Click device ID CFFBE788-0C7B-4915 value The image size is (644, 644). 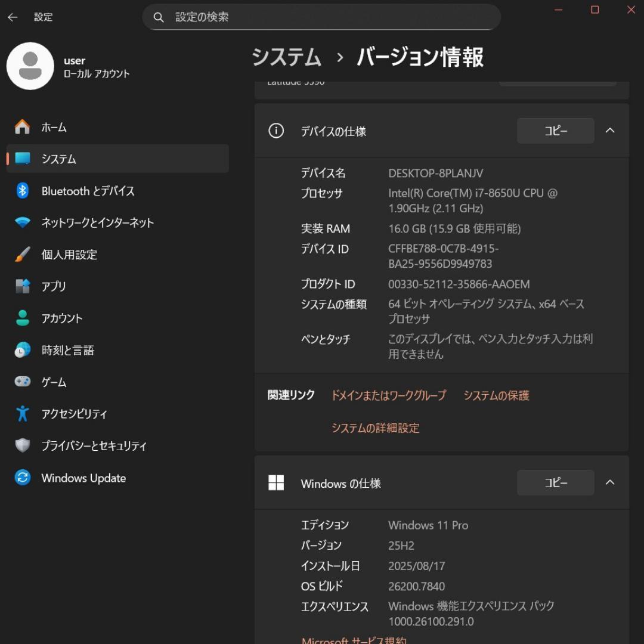443,256
